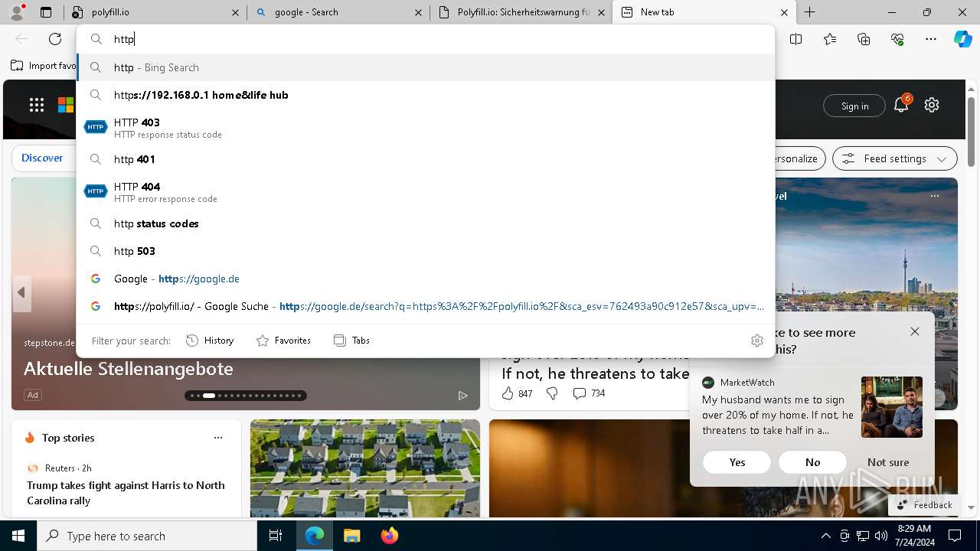Open File Explorer from taskbar

click(351, 536)
